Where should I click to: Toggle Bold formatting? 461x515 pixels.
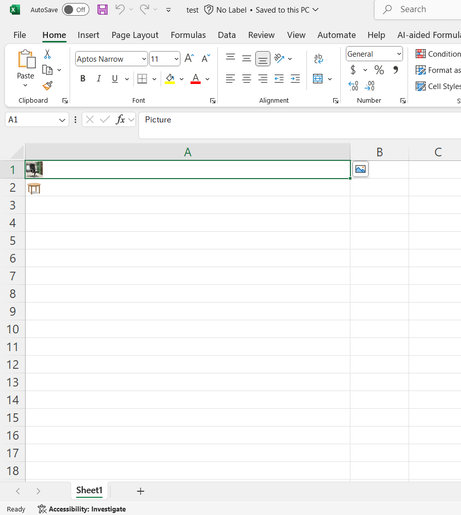pyautogui.click(x=83, y=79)
